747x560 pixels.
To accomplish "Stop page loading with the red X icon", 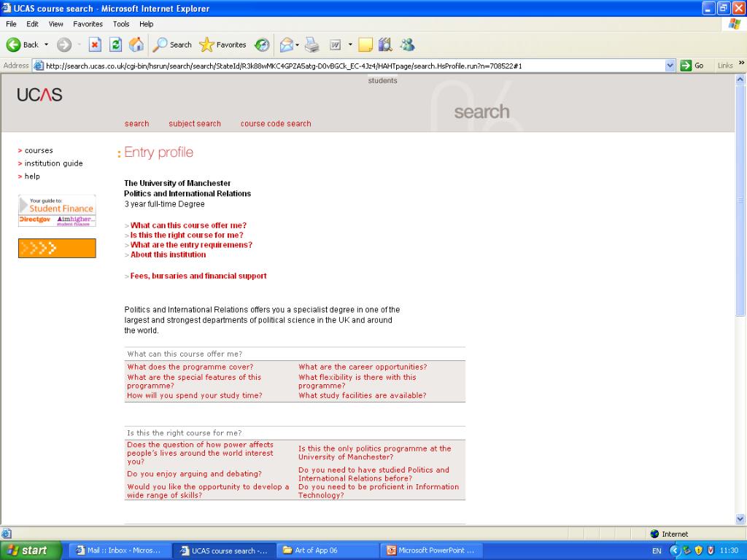I will [95, 44].
